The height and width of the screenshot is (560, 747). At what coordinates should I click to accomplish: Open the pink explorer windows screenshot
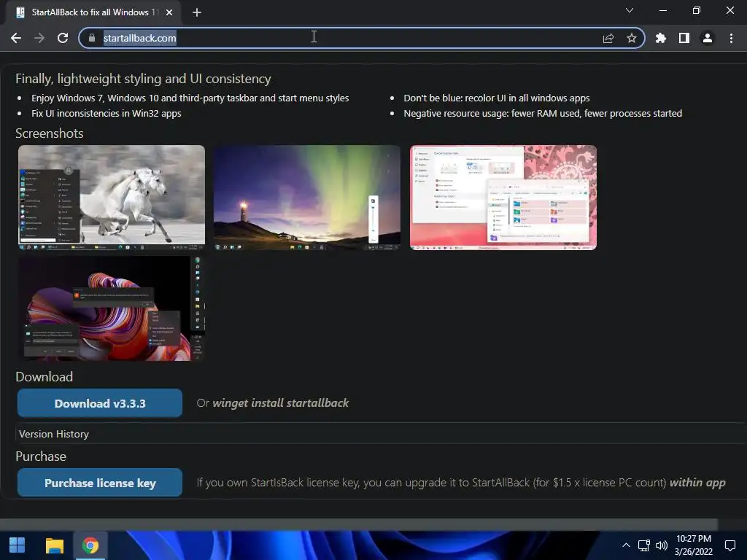[503, 197]
